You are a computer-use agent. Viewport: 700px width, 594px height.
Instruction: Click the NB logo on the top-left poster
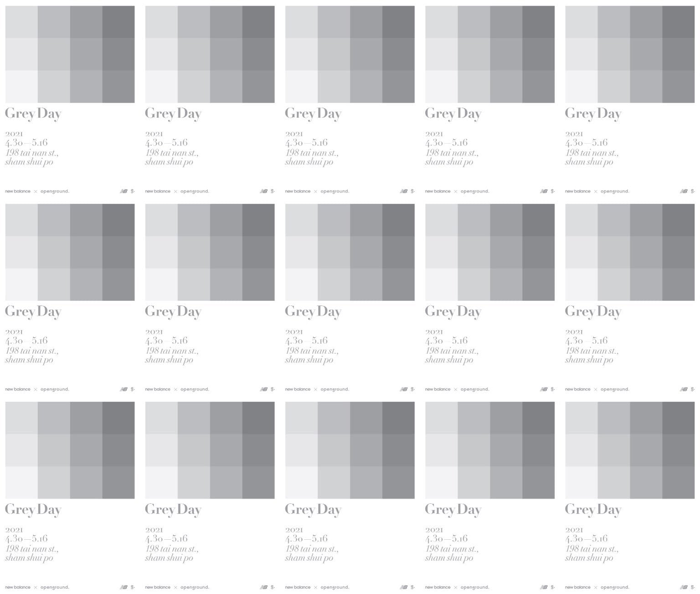tap(124, 191)
